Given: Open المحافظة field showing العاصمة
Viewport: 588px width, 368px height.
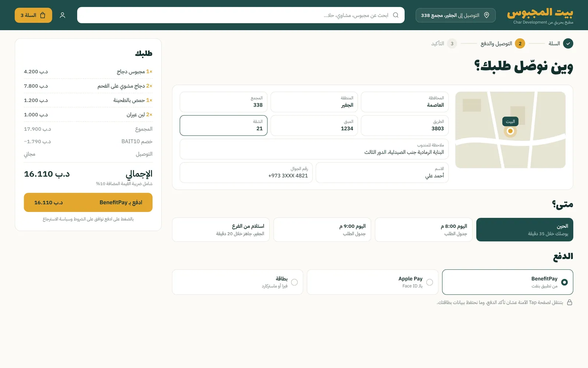Looking at the screenshot, I should (405, 102).
